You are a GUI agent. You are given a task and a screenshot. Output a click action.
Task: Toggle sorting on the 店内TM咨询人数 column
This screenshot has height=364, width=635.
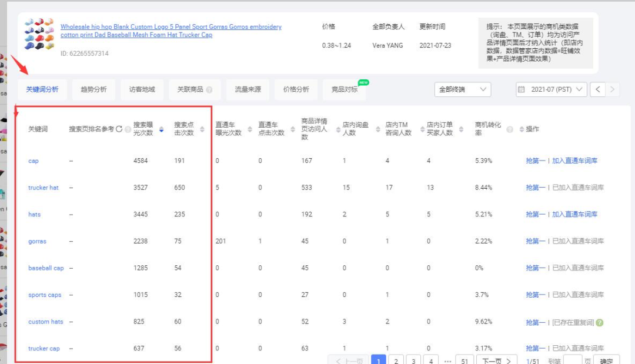tap(422, 130)
